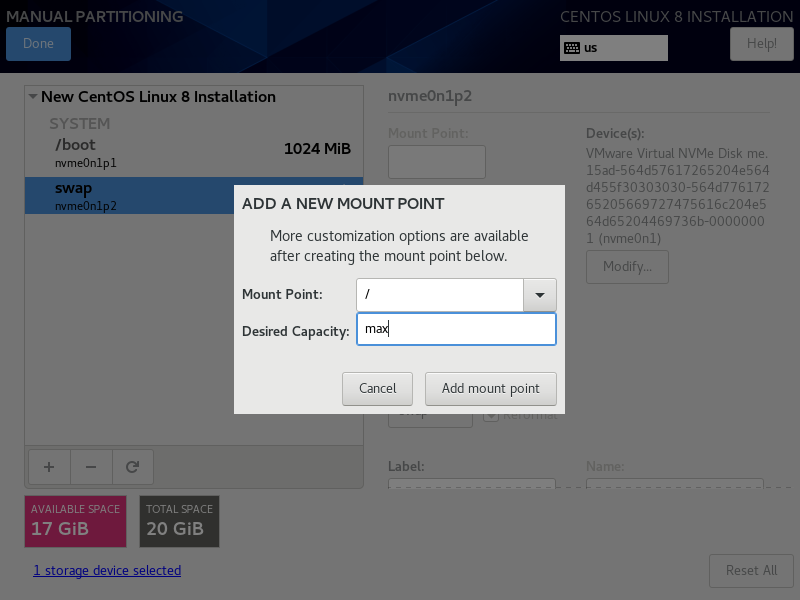Click the Help! button

[x=761, y=44]
